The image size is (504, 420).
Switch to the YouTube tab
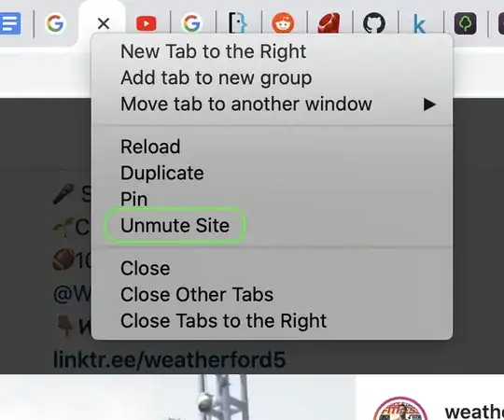(x=147, y=24)
